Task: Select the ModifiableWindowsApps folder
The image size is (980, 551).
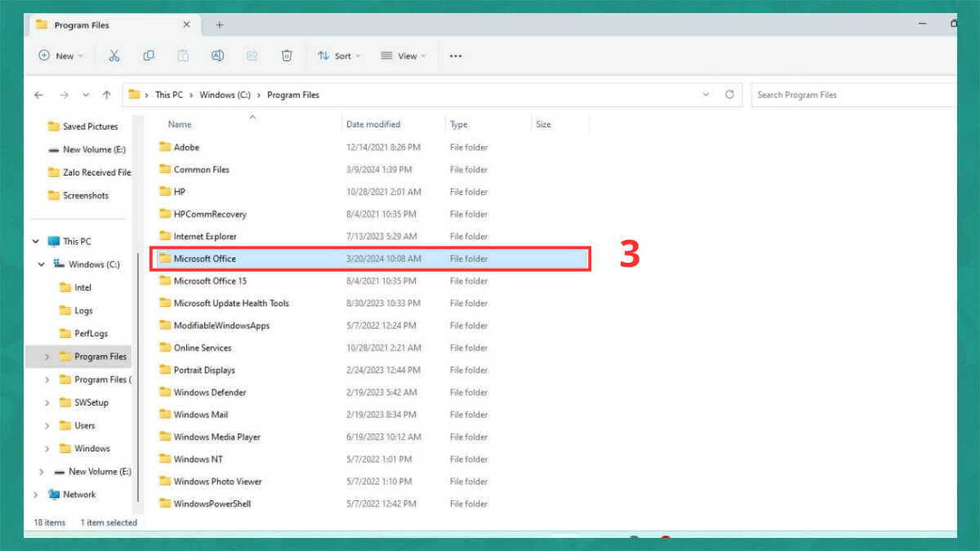Action: pos(221,326)
